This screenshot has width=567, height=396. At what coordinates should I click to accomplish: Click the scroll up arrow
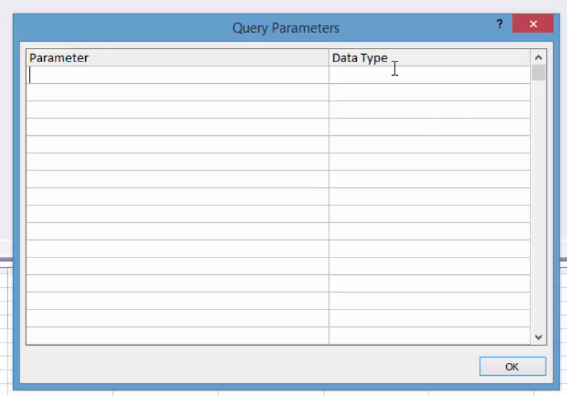pos(538,58)
